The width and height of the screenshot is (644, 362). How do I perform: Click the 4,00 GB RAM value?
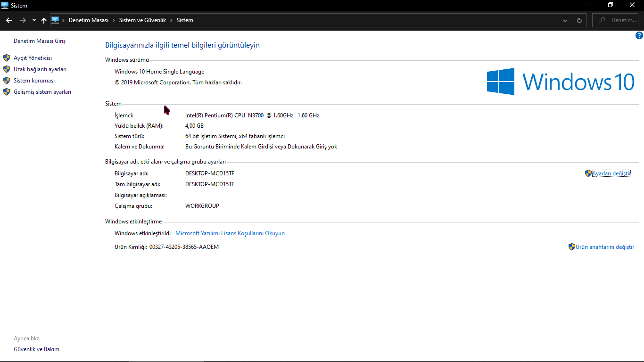pyautogui.click(x=194, y=126)
